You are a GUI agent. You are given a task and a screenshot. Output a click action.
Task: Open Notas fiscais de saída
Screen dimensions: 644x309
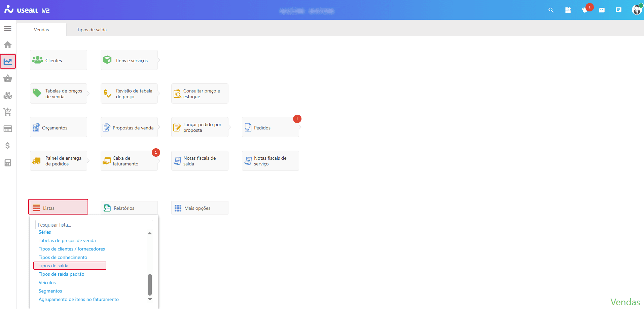click(200, 161)
